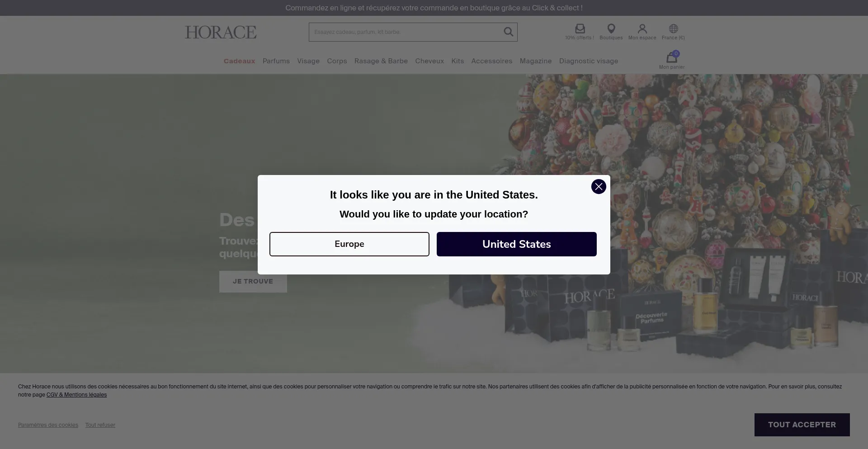Image resolution: width=868 pixels, height=449 pixels.
Task: Click the search magnifier icon
Action: pyautogui.click(x=508, y=32)
